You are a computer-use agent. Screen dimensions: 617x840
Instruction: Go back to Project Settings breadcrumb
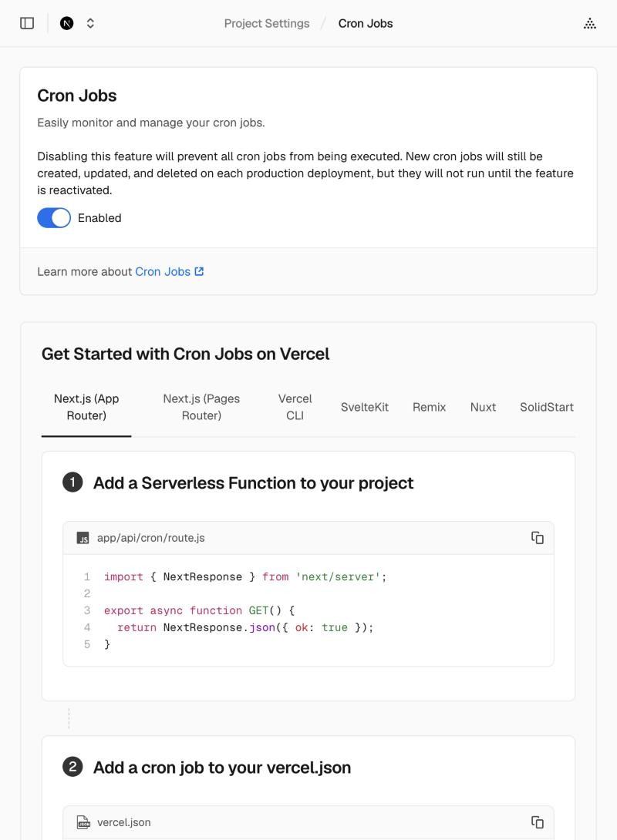pyautogui.click(x=266, y=24)
